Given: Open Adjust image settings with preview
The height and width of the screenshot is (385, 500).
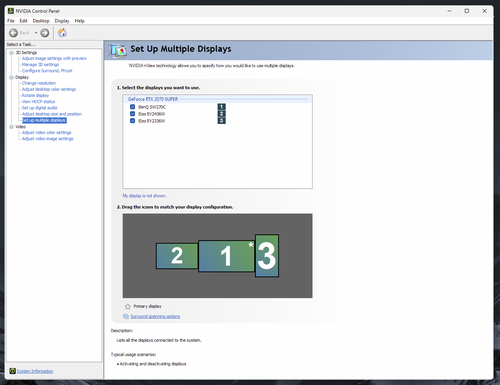Looking at the screenshot, I should coord(54,58).
